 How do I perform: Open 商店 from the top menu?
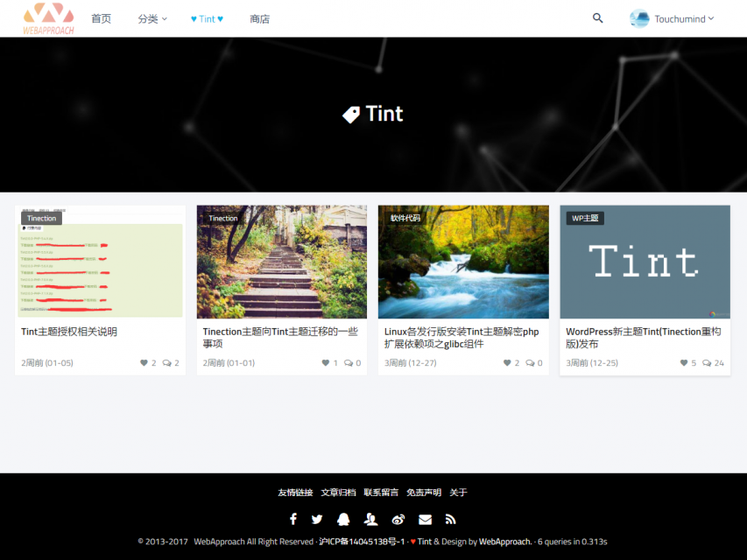(x=259, y=17)
